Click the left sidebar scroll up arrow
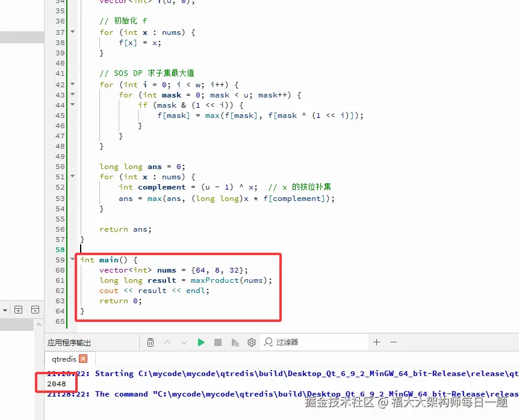519x420 pixels. point(39,325)
